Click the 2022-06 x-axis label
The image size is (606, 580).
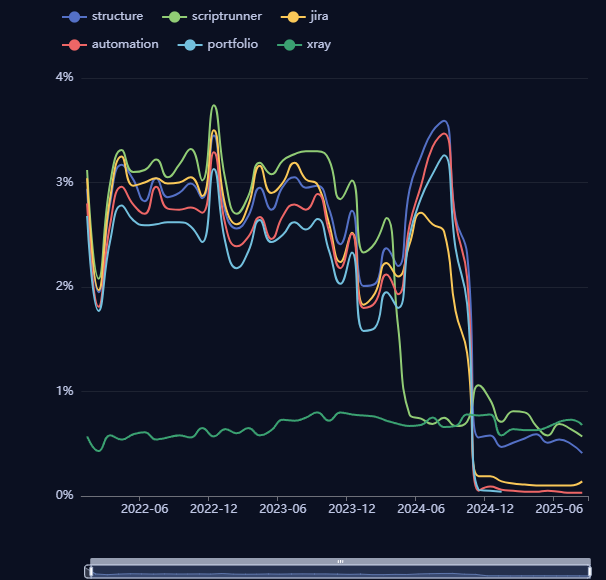coord(144,509)
